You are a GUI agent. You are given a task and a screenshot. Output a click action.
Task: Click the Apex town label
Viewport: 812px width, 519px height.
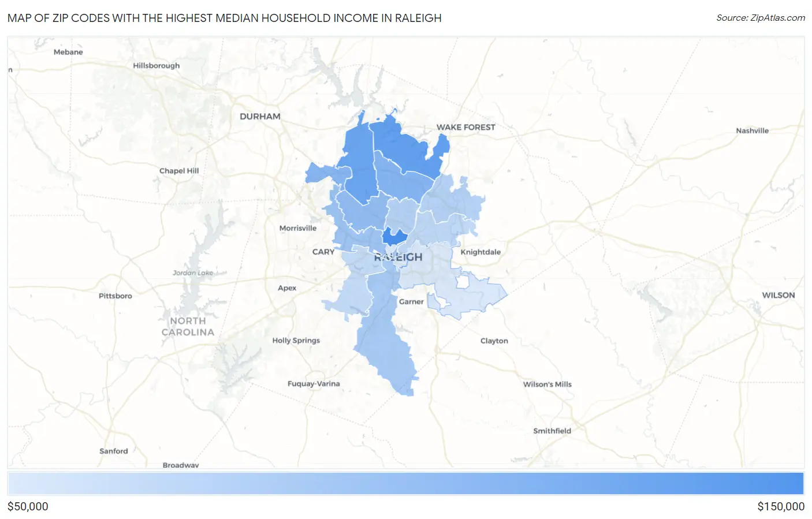coord(287,288)
